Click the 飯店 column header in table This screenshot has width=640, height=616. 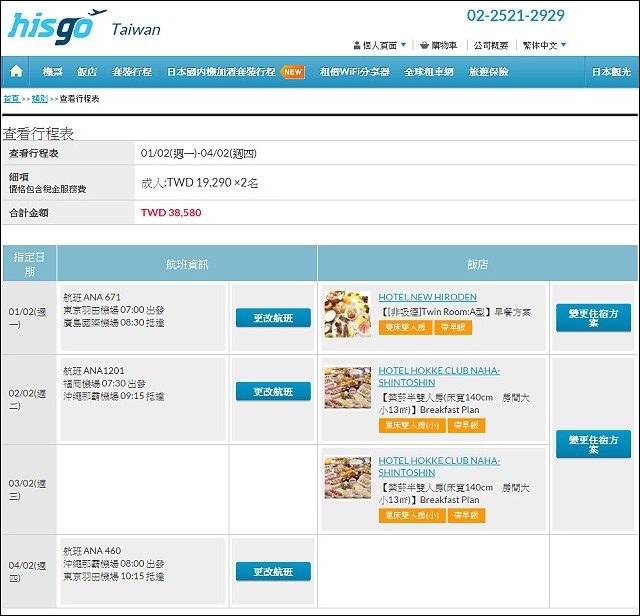(x=478, y=264)
